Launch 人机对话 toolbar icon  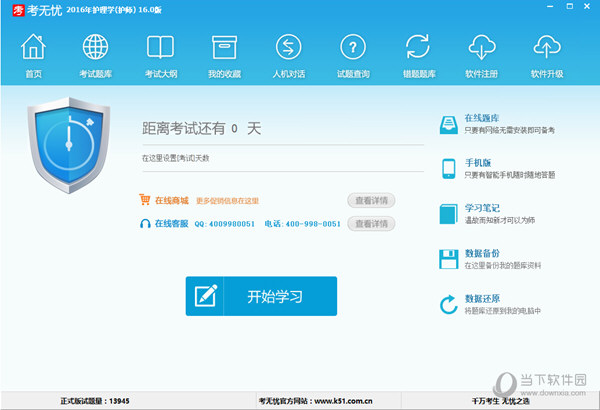(x=288, y=48)
